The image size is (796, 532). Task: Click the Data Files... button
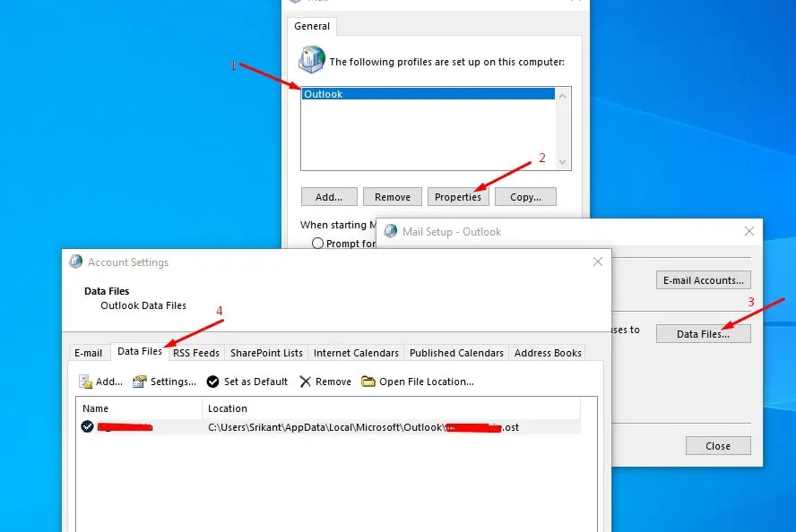pos(703,334)
